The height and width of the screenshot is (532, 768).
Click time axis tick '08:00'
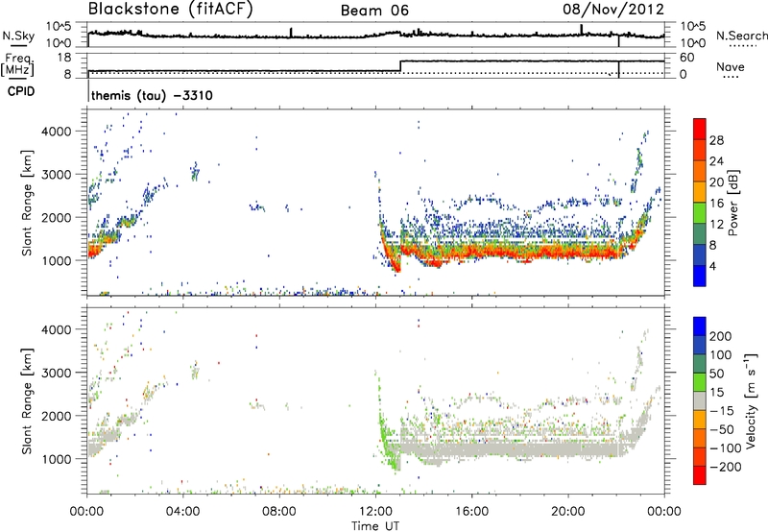[x=279, y=512]
